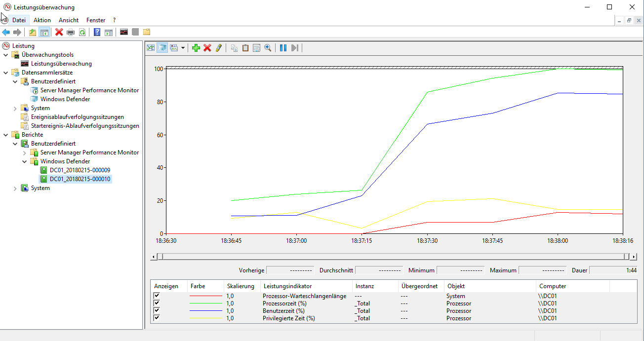Select report DC01_20180215-000009
644x341 pixels.
(x=80, y=170)
